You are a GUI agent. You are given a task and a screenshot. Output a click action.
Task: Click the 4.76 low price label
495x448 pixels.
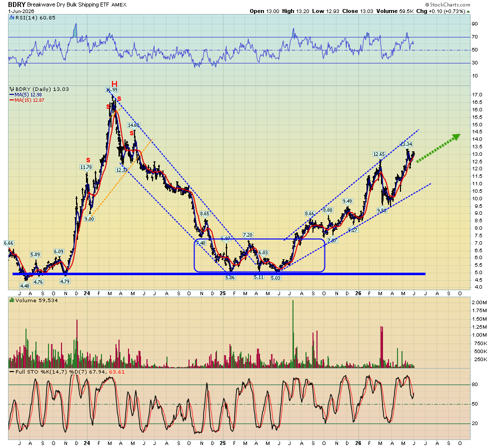pos(38,282)
